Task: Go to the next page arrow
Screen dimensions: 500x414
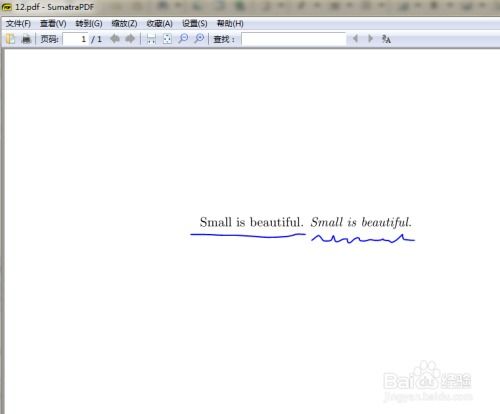Action: click(130, 39)
